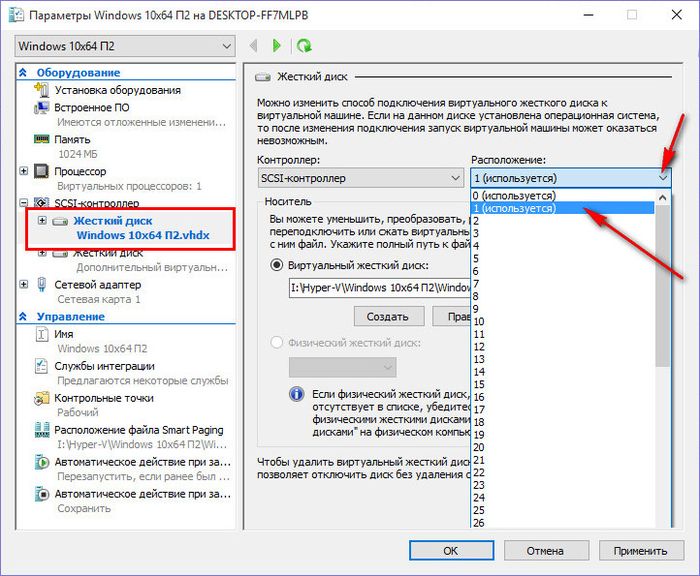Image resolution: width=700 pixels, height=576 pixels.
Task: Expand the Процессор tree node
Action: [24, 171]
